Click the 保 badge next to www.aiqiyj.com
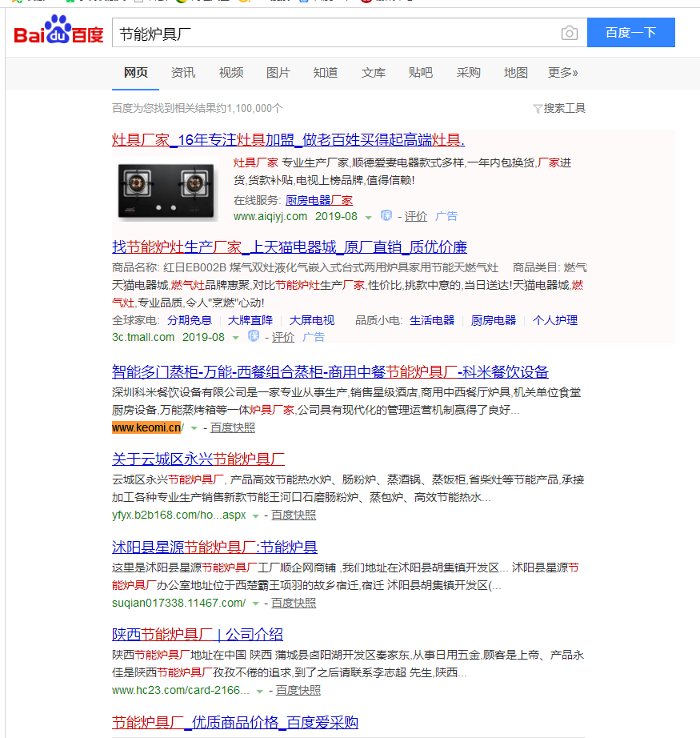 [386, 215]
